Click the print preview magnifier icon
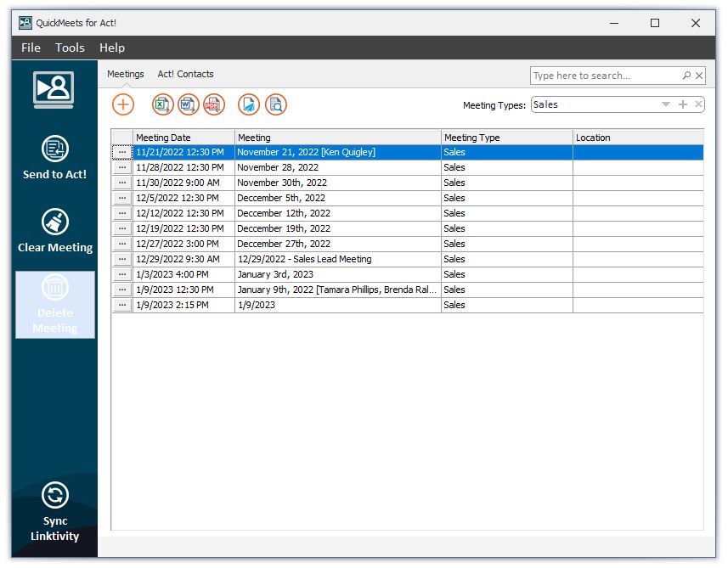The width and height of the screenshot is (728, 568). (x=276, y=104)
